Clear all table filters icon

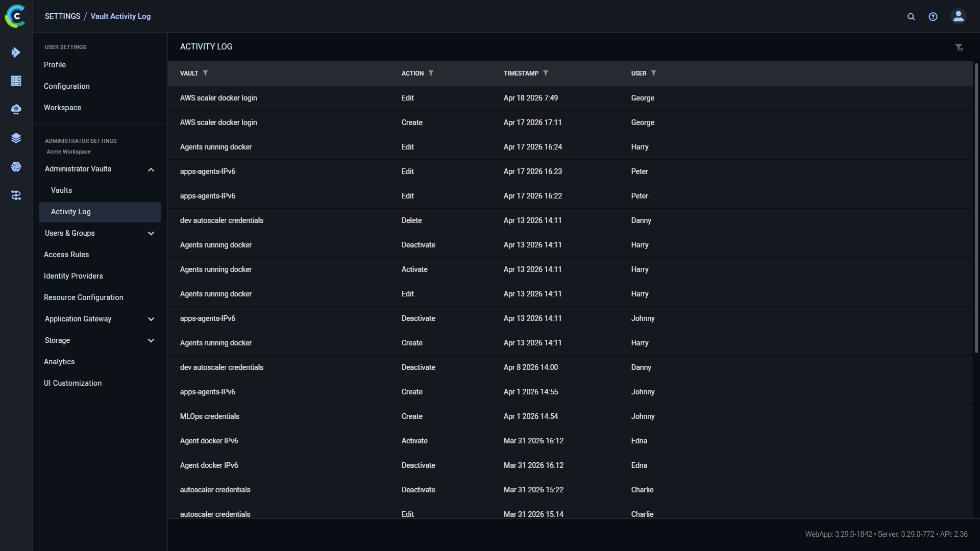pyautogui.click(x=959, y=47)
